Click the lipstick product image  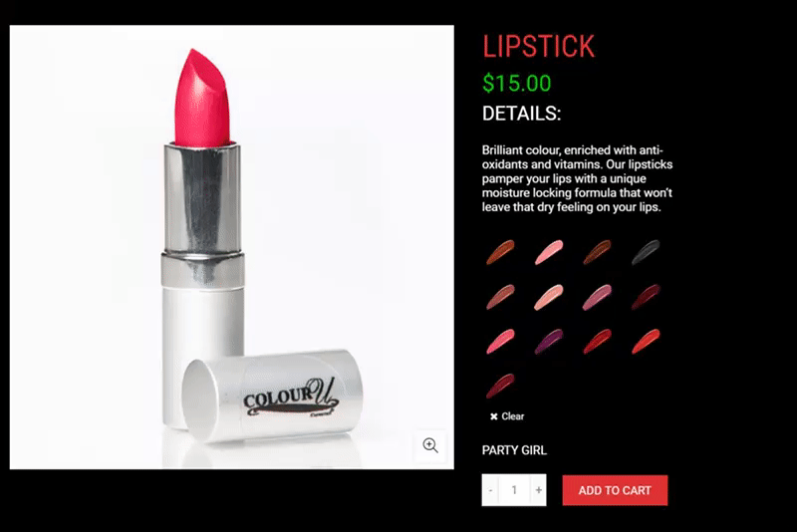click(x=232, y=247)
